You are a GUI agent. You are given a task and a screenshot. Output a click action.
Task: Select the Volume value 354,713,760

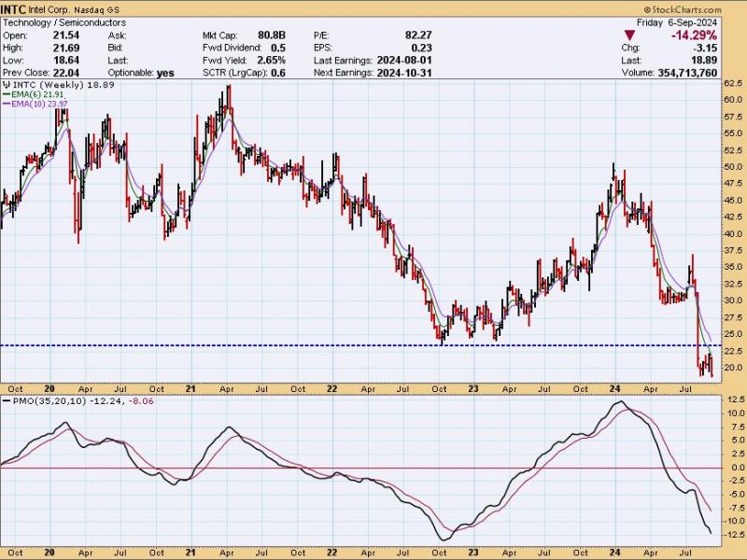point(687,73)
